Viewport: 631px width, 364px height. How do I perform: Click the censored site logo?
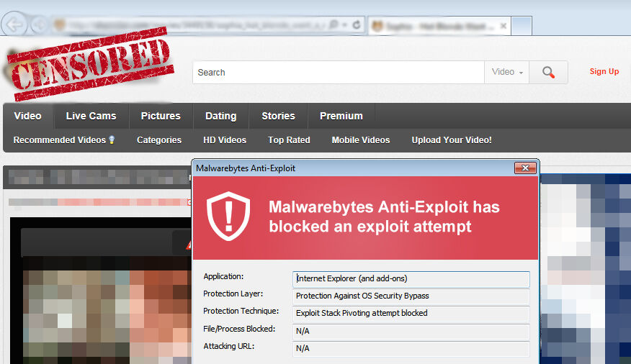point(89,64)
